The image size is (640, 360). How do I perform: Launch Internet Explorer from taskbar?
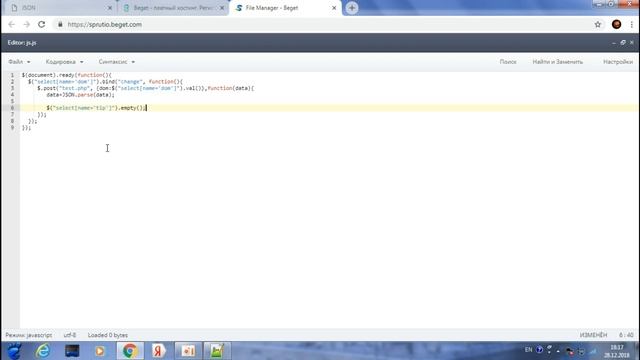[43, 351]
